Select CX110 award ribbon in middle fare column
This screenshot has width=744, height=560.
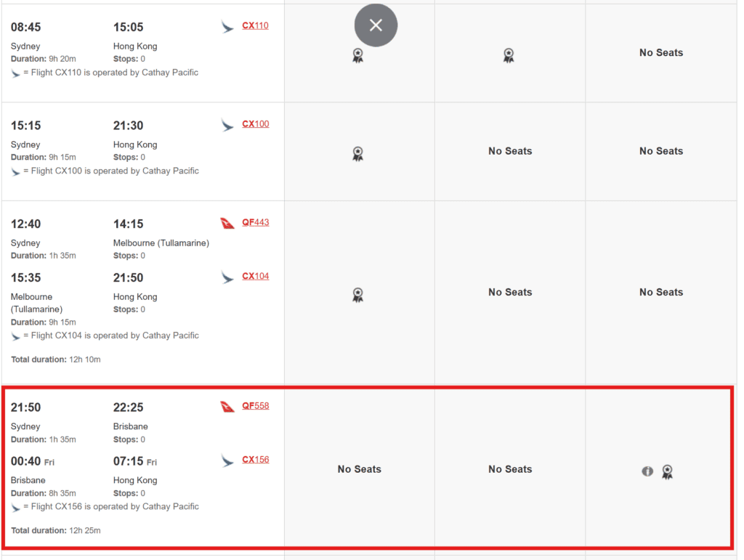(509, 55)
